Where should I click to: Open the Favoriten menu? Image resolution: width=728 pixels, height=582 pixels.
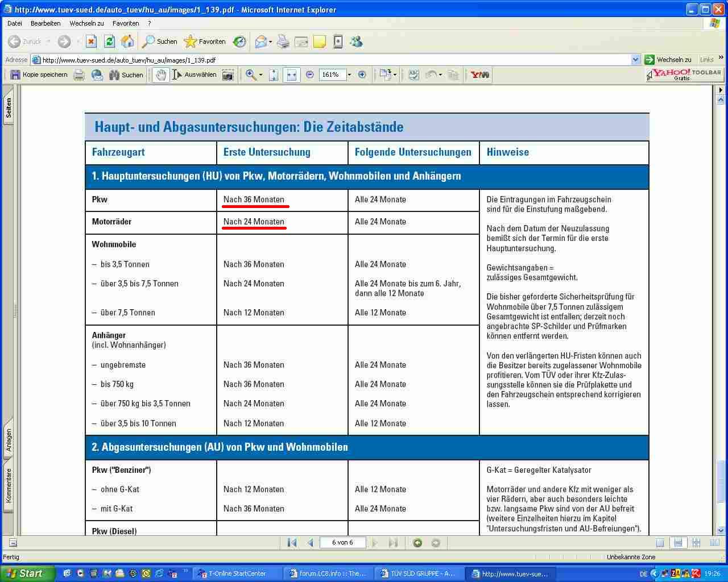point(126,23)
